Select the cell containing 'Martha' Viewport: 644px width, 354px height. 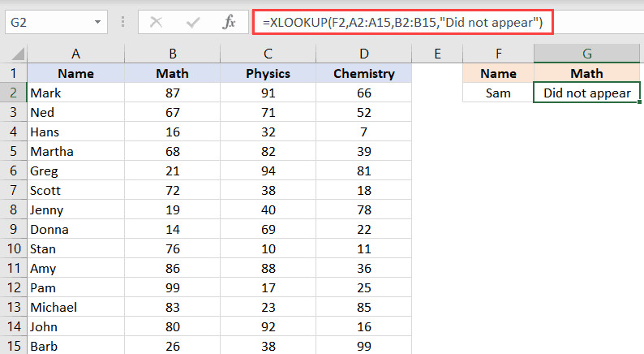coord(75,151)
